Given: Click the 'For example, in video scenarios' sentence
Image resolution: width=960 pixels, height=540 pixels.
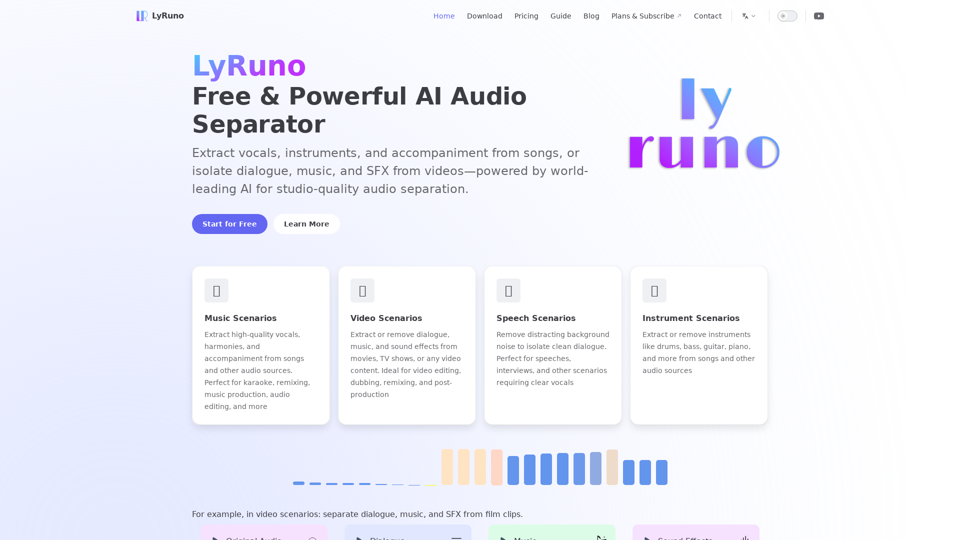Looking at the screenshot, I should pos(357,514).
